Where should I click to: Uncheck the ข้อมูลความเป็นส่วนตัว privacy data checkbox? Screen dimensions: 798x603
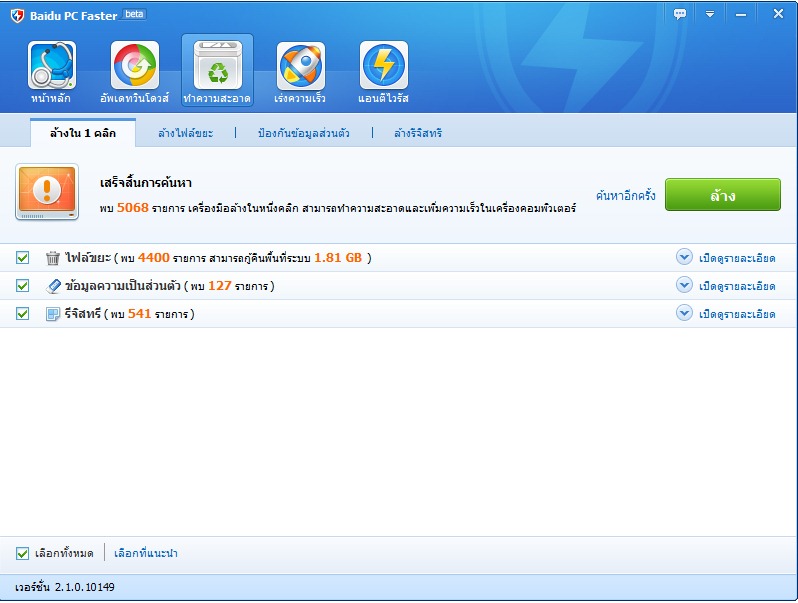[23, 286]
